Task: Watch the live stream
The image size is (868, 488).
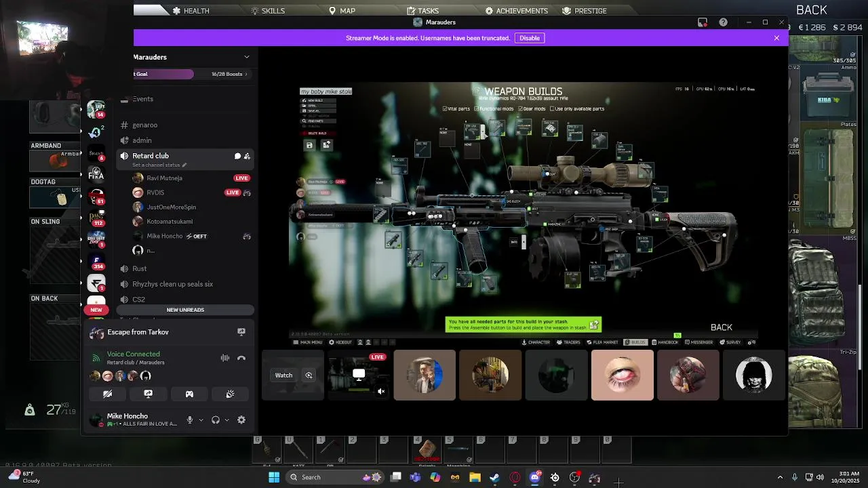Action: (x=283, y=375)
